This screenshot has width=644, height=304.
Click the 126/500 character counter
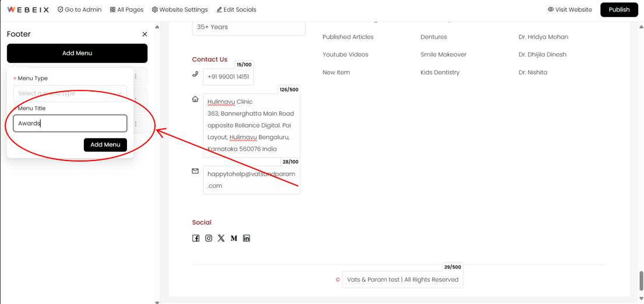[289, 89]
